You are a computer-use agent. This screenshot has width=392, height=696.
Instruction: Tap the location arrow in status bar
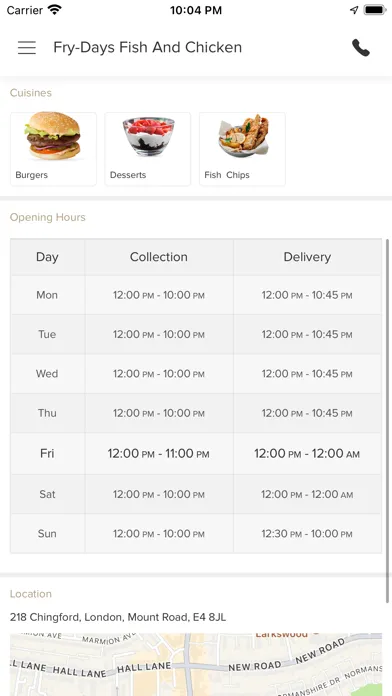point(354,10)
